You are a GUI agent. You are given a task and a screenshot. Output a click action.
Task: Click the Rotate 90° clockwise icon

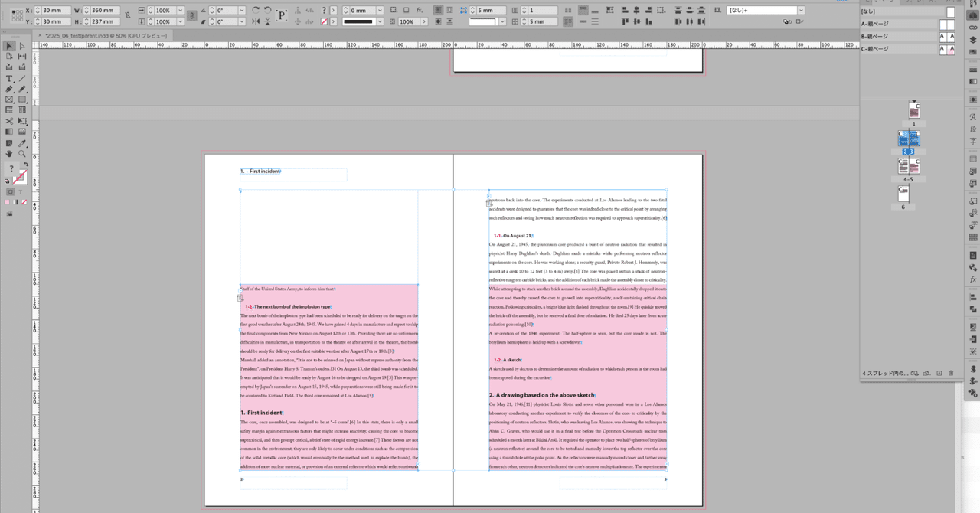pos(255,10)
